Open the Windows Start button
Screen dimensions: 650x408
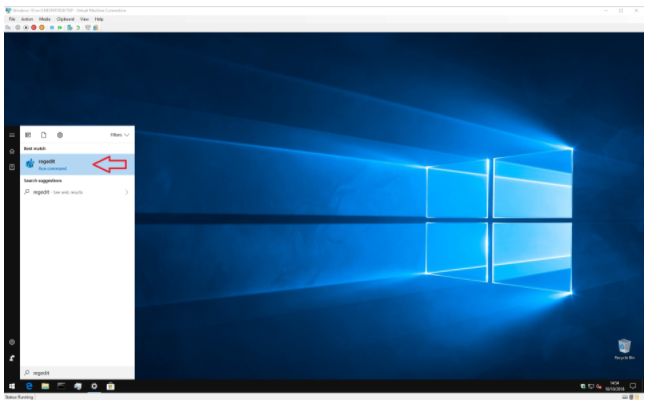click(12, 386)
